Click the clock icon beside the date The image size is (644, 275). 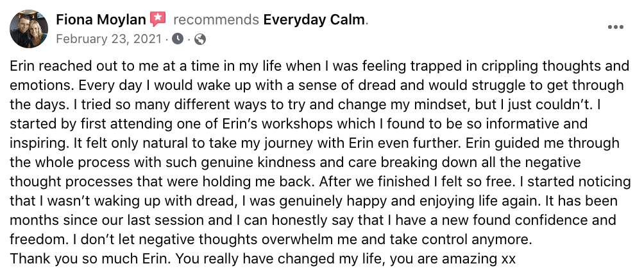(x=177, y=39)
